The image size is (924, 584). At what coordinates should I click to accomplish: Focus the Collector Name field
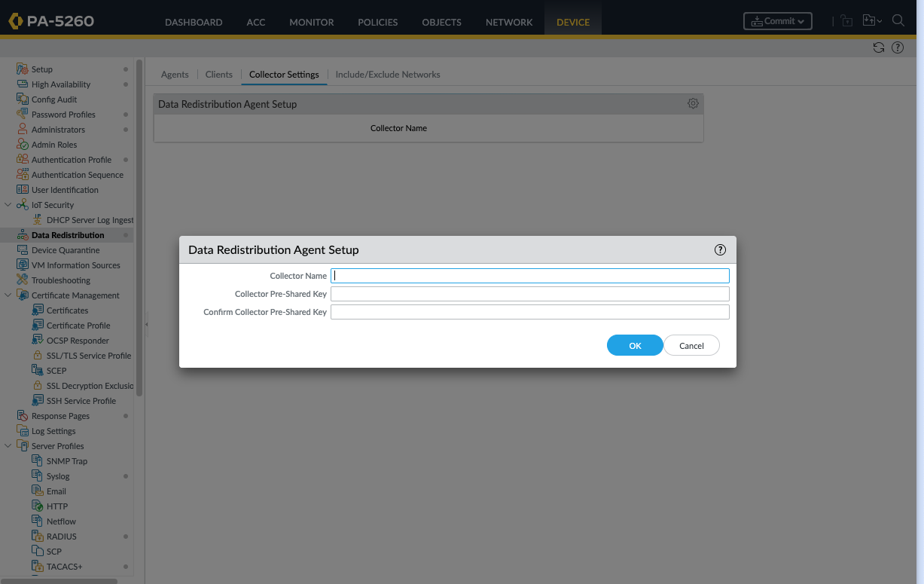point(530,276)
